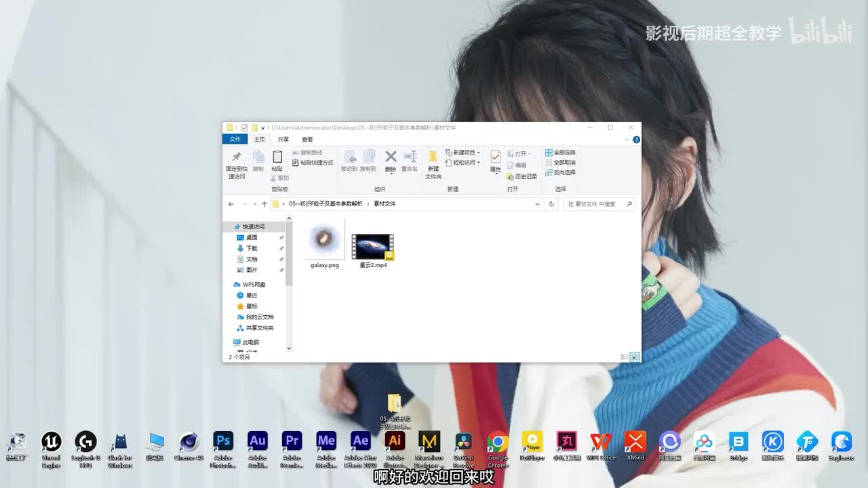Expand New Item (新建项目) dropdown
The image size is (868, 488).
pos(463,152)
